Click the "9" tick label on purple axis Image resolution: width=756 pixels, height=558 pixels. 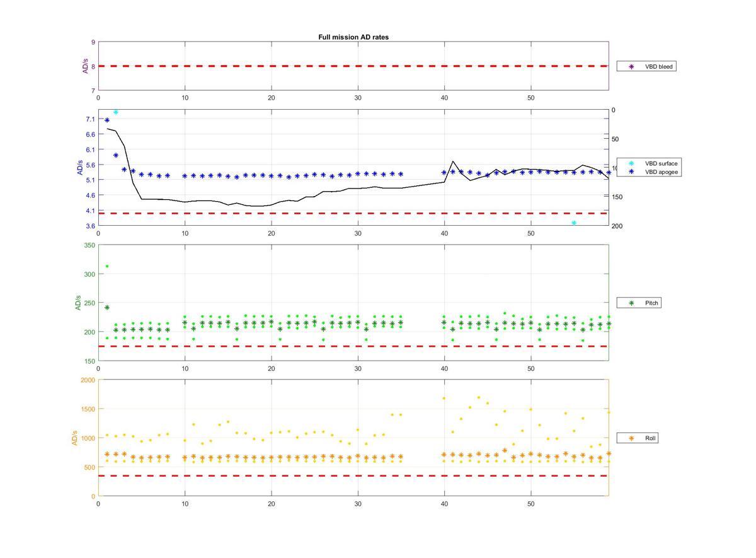tap(93, 42)
